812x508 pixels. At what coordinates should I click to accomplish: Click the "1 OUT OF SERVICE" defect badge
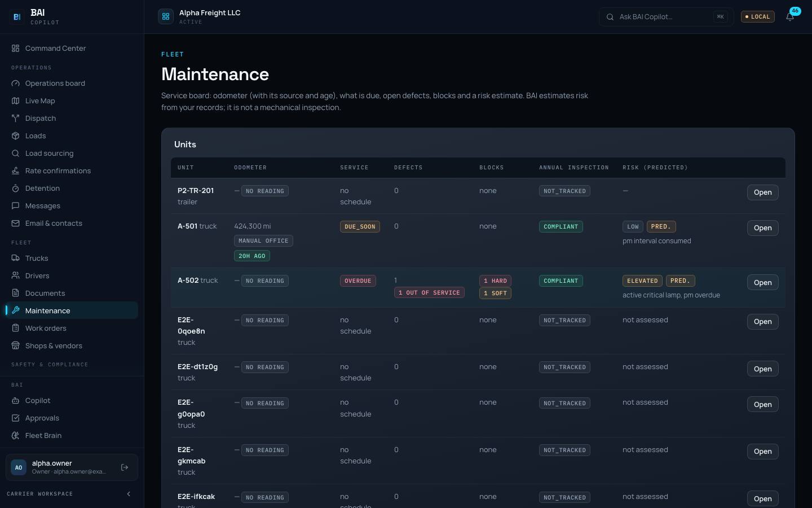(x=429, y=293)
